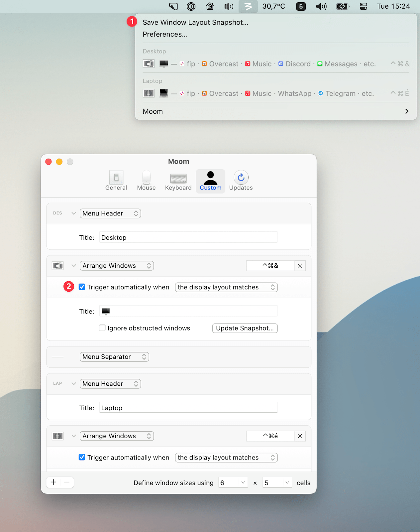Open the Desktop Menu Header type dropdown

tap(110, 213)
